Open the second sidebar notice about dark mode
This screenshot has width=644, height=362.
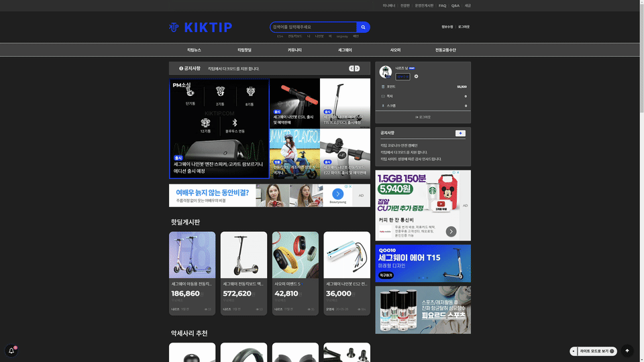404,152
